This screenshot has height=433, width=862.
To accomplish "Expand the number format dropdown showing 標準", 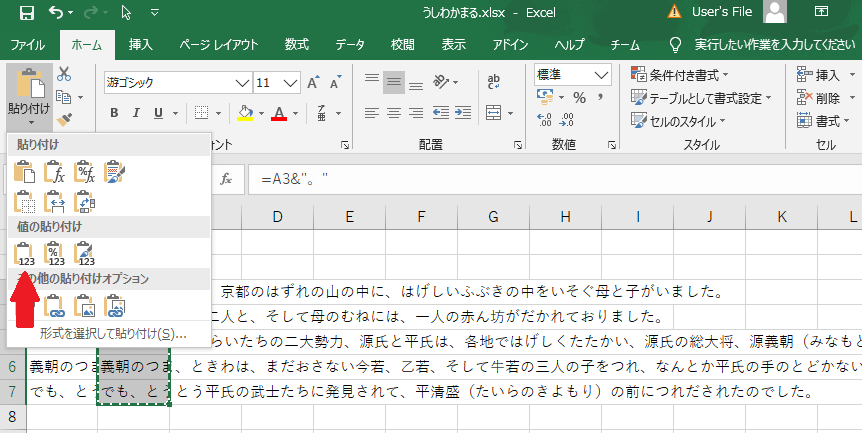I will [601, 75].
